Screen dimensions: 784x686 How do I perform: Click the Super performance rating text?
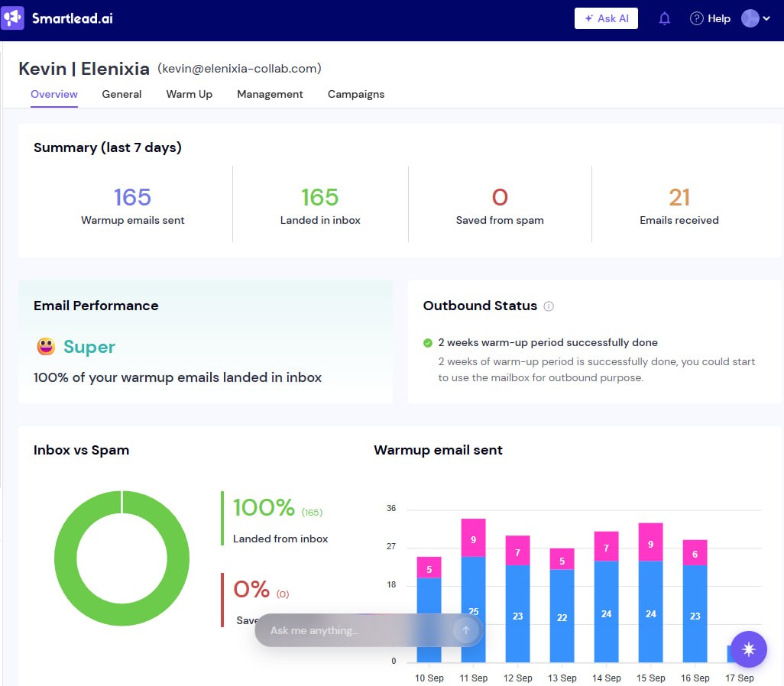pos(89,347)
